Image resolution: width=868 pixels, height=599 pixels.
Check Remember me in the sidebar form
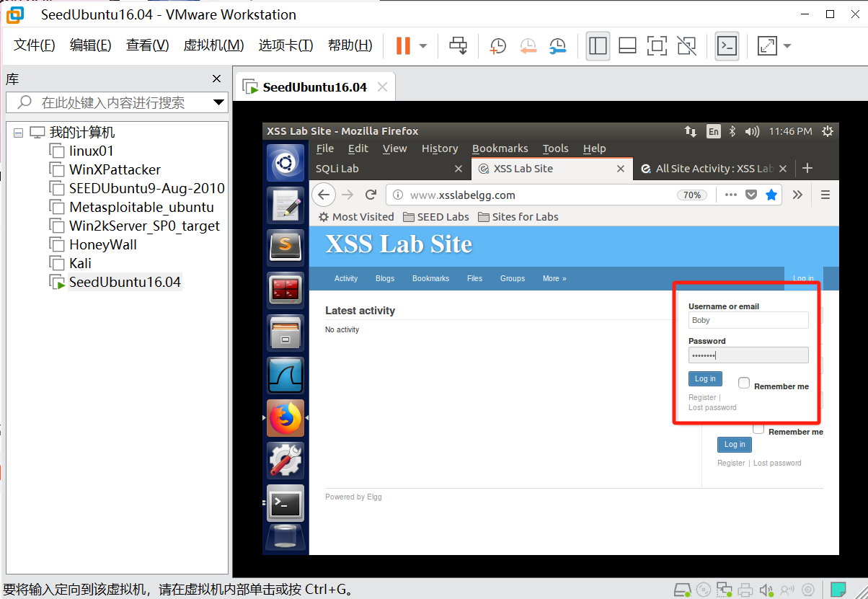758,429
